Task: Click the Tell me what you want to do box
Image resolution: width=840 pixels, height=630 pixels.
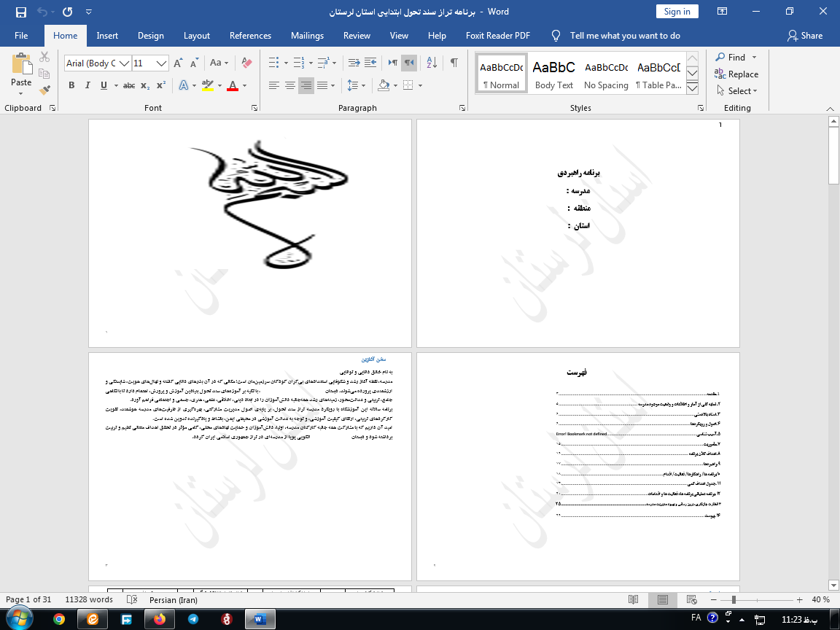Action: click(624, 36)
